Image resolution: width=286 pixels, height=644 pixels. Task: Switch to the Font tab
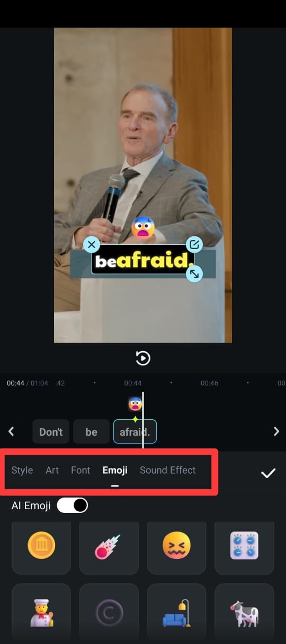coord(81,470)
